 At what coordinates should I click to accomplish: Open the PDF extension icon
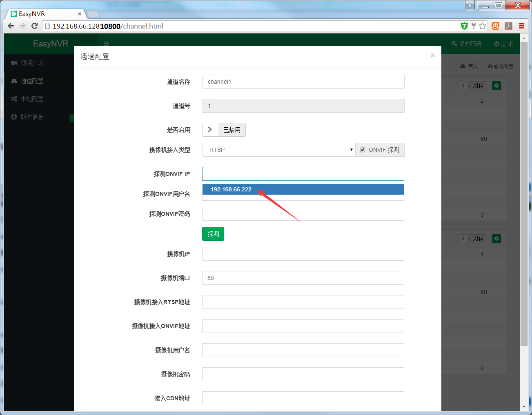point(508,26)
